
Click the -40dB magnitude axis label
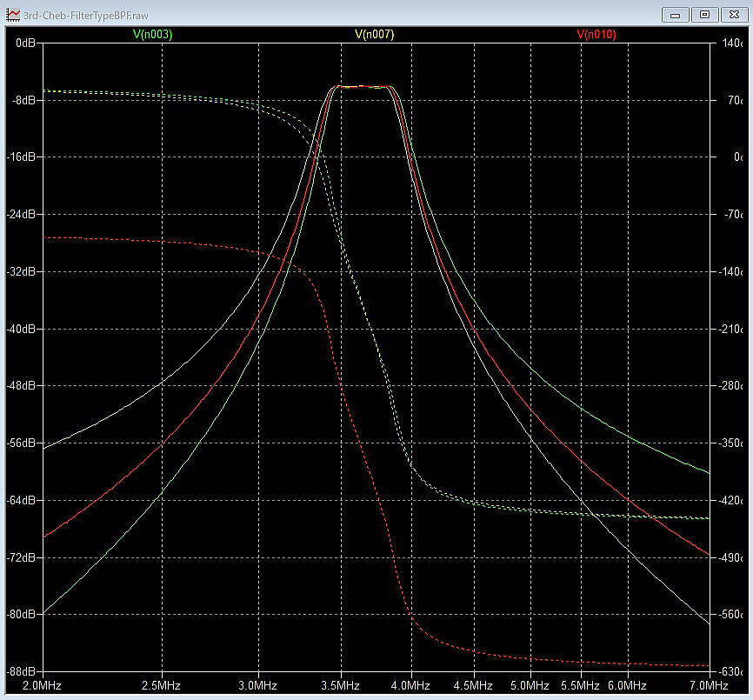point(21,329)
